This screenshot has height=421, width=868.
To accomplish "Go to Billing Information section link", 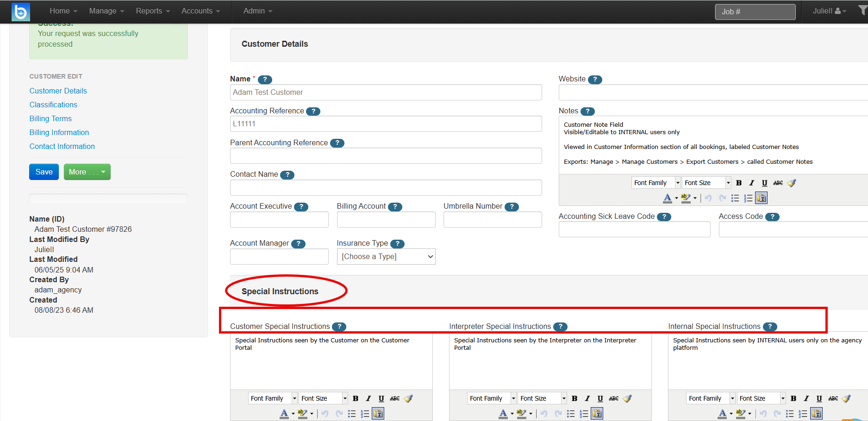I will click(59, 133).
